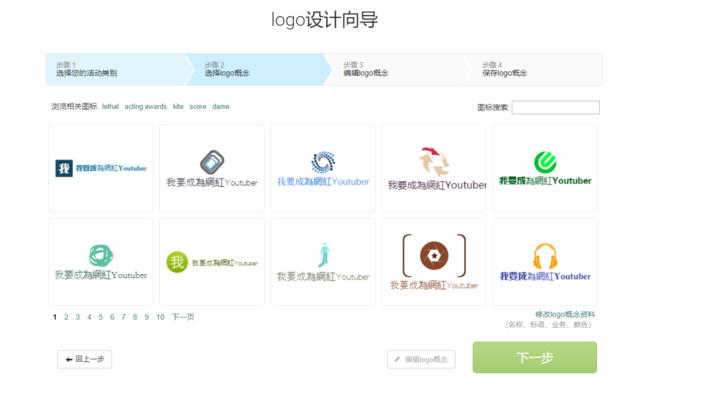Viewport: 728px width, 406px height.
Task: Choose the green circle leaf logo design
Action: 545,168
